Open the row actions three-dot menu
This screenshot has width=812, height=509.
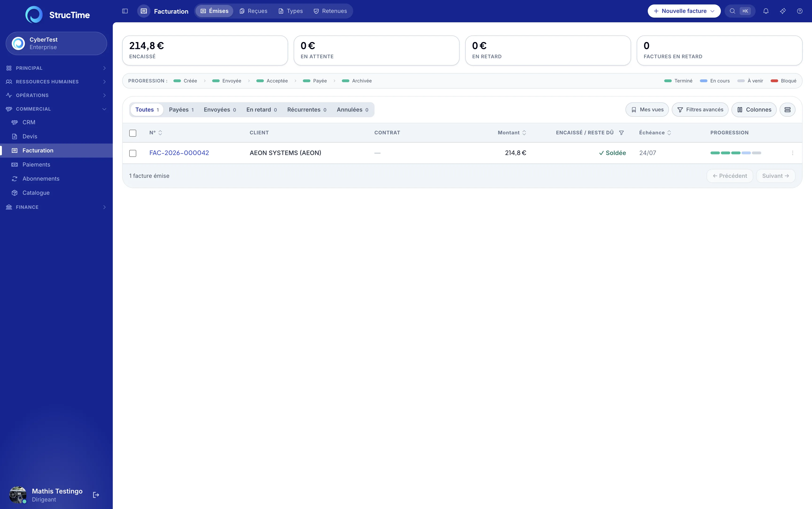[792, 153]
